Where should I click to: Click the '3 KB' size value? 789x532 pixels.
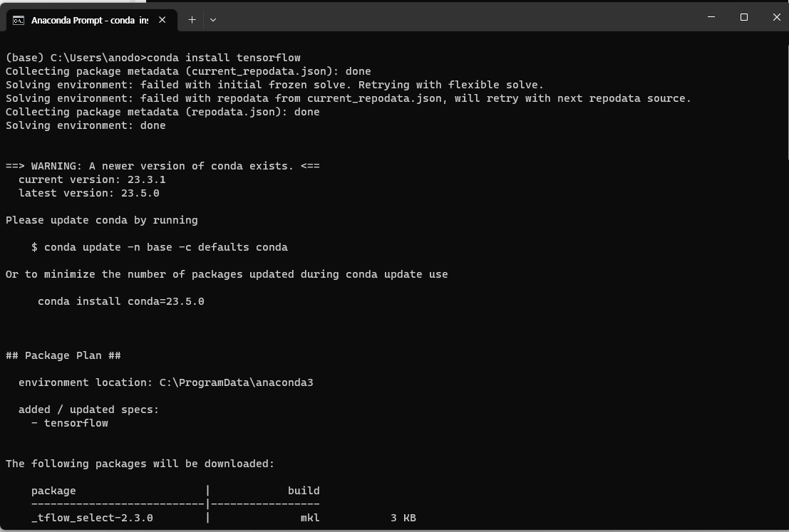pos(403,518)
